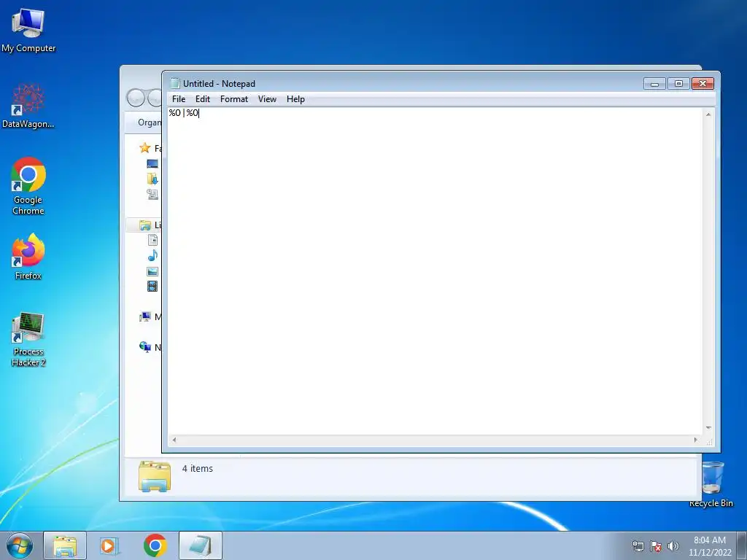Click the network tray icon
Viewport: 747px width, 560px height.
(x=638, y=546)
